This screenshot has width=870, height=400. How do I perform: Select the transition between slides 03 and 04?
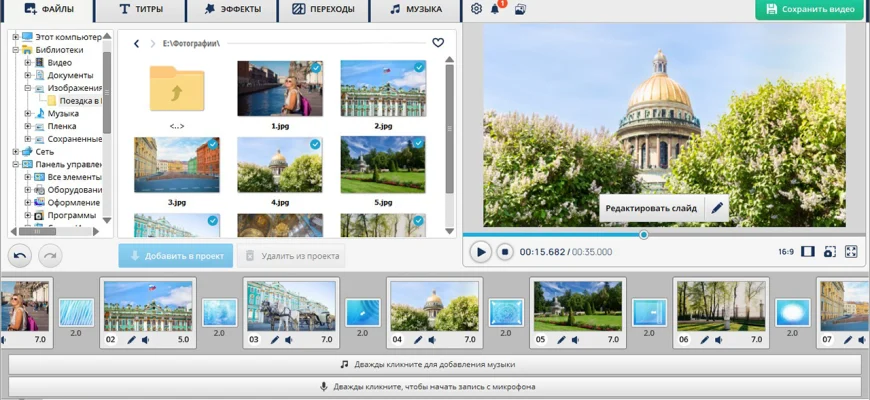363,312
